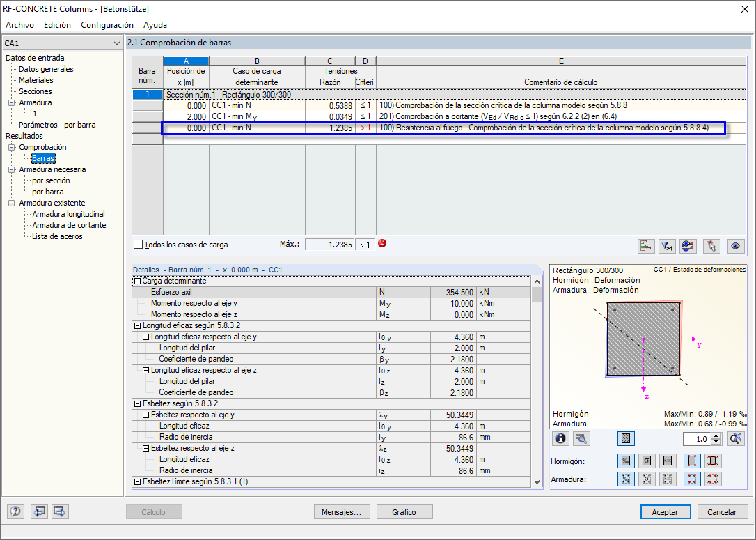Show result diagrams for current member
The height and width of the screenshot is (540, 756).
pos(688,246)
